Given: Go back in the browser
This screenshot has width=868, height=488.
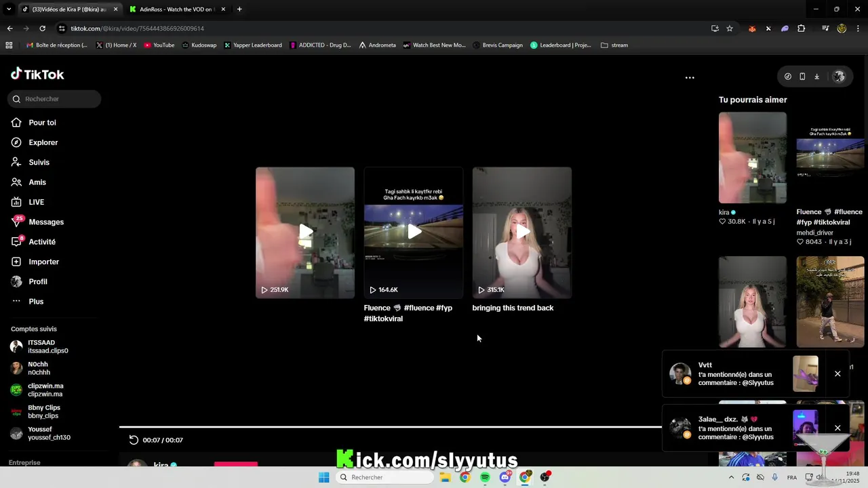Looking at the screenshot, I should point(9,28).
